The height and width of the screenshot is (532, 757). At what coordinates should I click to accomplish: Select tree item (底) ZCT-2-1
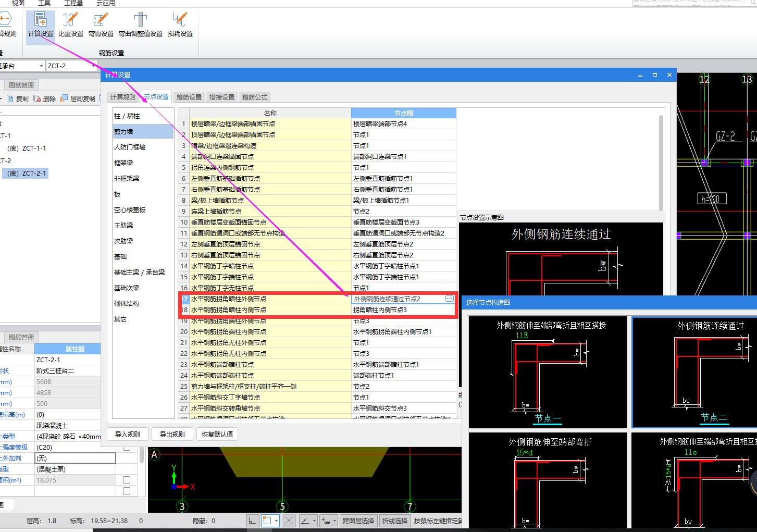pyautogui.click(x=26, y=174)
